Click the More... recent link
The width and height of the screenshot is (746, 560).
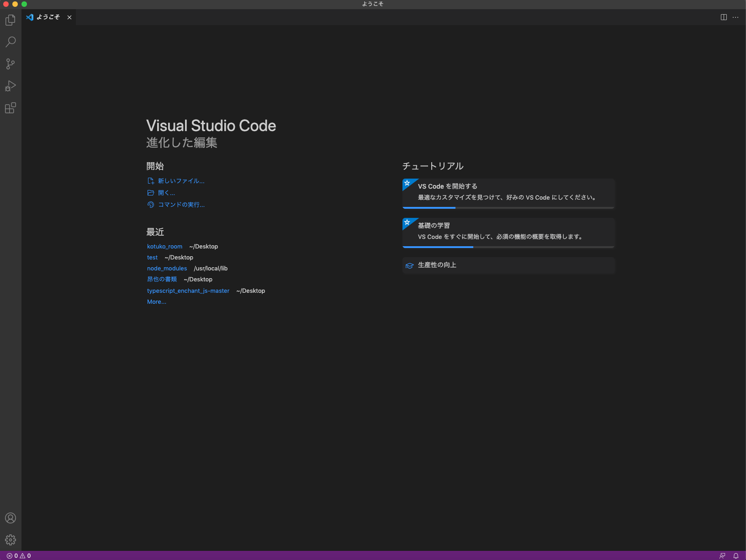157,302
